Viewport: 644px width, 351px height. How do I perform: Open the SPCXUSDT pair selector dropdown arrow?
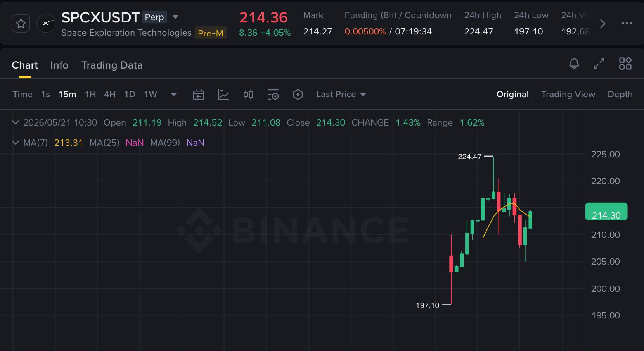point(175,17)
